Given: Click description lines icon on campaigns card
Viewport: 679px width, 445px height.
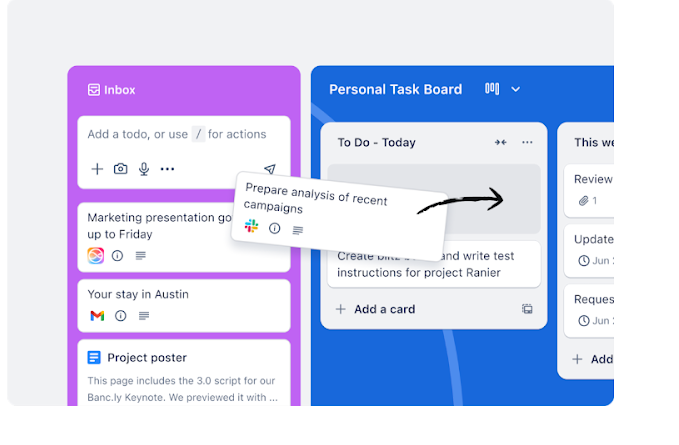Looking at the screenshot, I should 297,230.
